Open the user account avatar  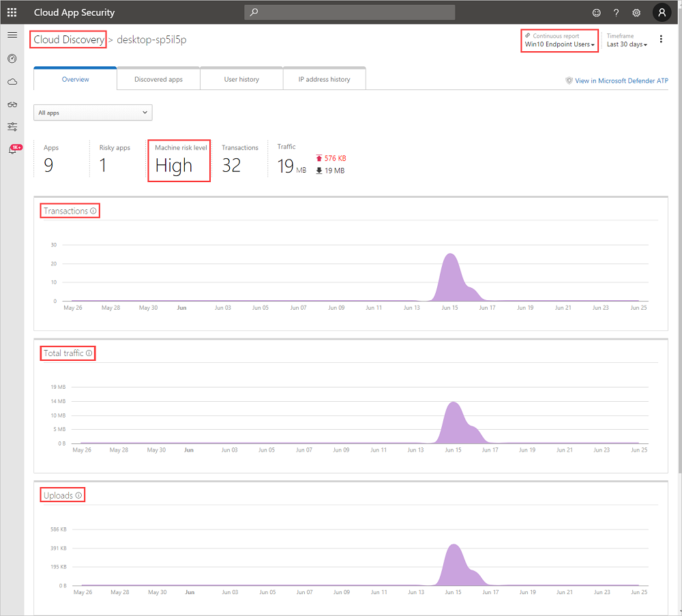coord(662,12)
